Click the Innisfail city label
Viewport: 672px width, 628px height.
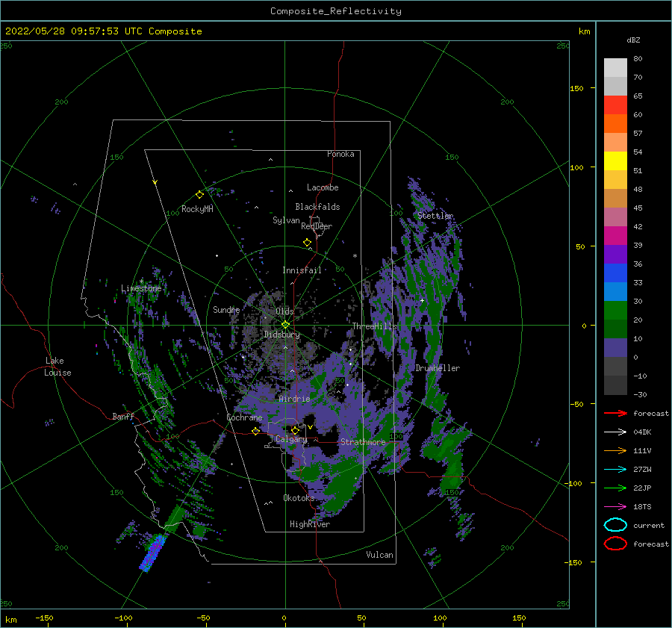tap(302, 270)
